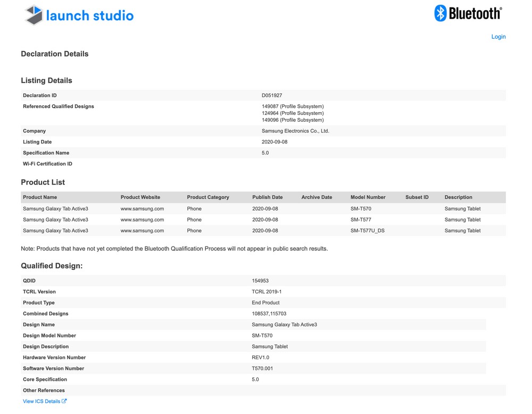Select Declaration ID value D051927
Viewport: 532px width, 414px height.
click(272, 95)
